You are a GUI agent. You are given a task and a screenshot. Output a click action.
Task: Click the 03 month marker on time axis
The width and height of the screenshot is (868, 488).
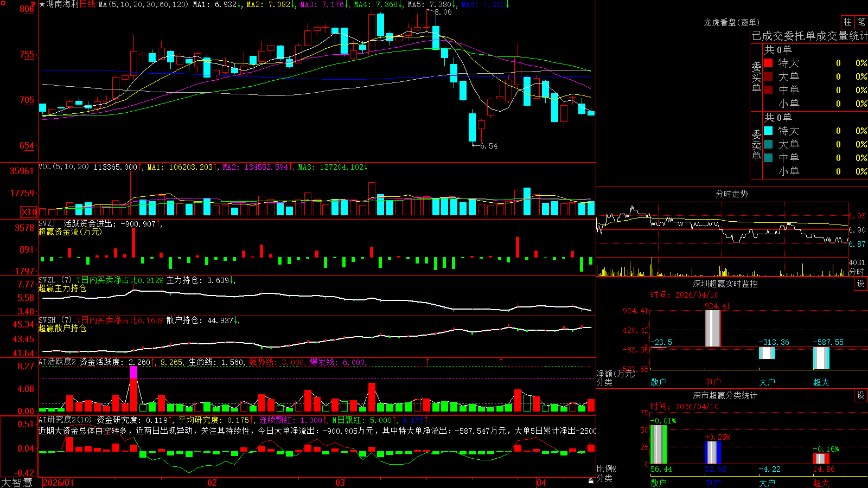(340, 483)
